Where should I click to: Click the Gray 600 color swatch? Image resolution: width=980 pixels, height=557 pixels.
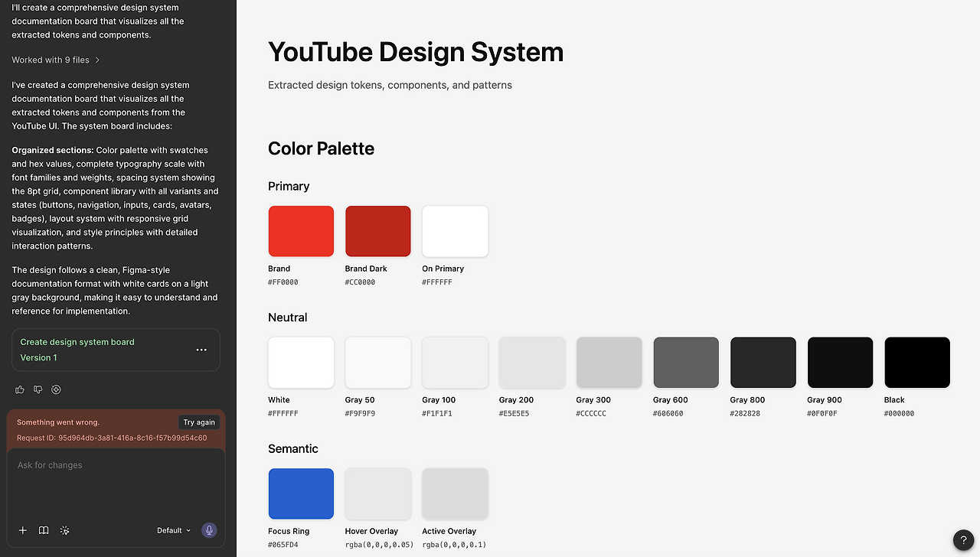tap(686, 363)
